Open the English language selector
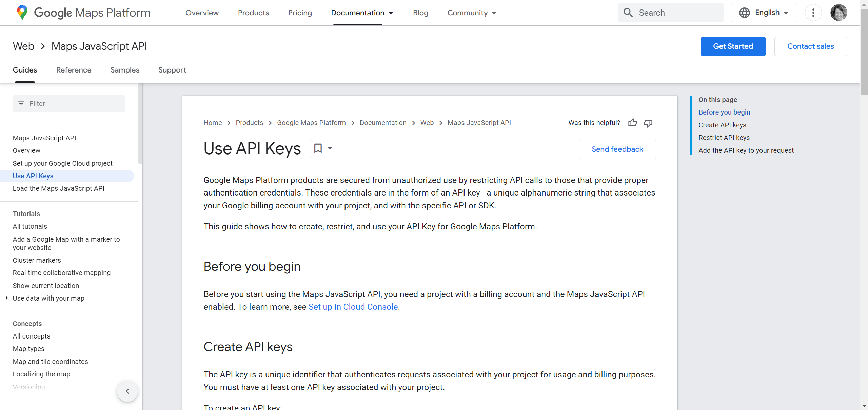This screenshot has width=868, height=410. click(x=764, y=13)
